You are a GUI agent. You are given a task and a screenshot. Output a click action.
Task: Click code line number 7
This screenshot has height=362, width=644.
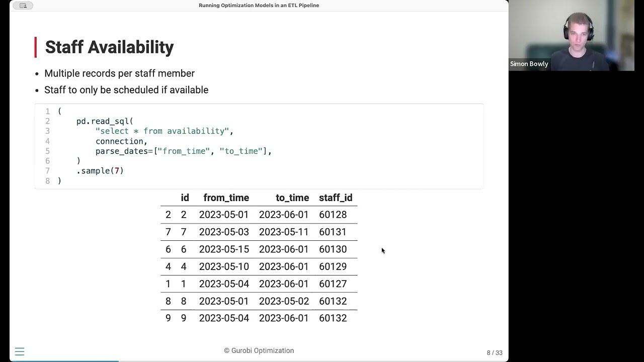[48, 171]
